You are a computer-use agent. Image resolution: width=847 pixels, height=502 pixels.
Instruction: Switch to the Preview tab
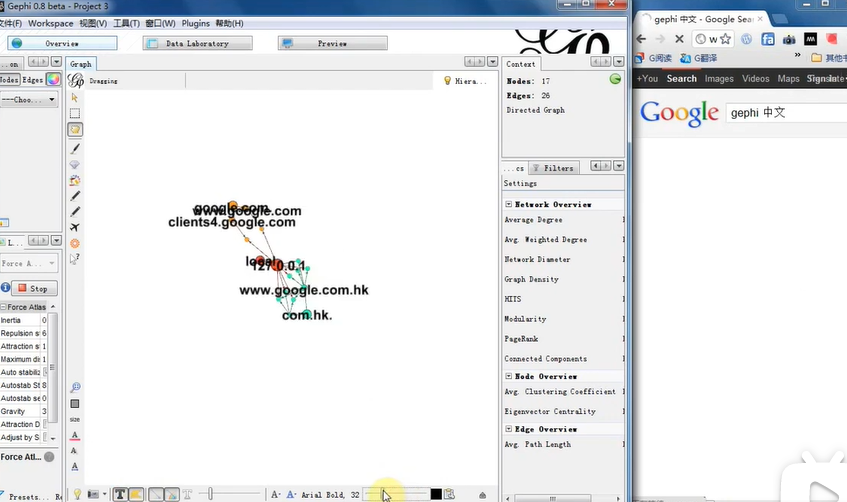[x=332, y=43]
